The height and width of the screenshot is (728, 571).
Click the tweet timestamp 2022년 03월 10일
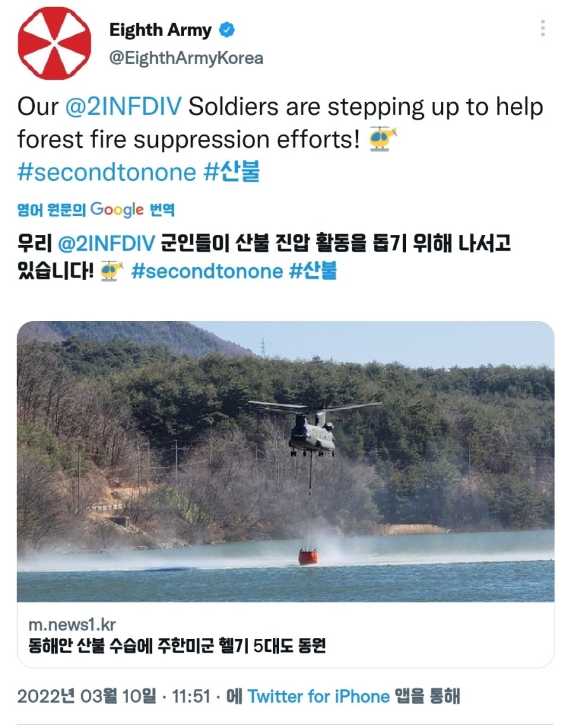click(x=87, y=696)
